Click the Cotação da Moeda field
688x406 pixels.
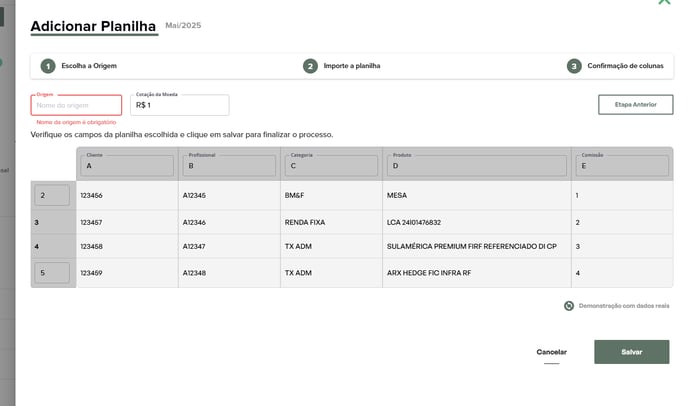[180, 105]
